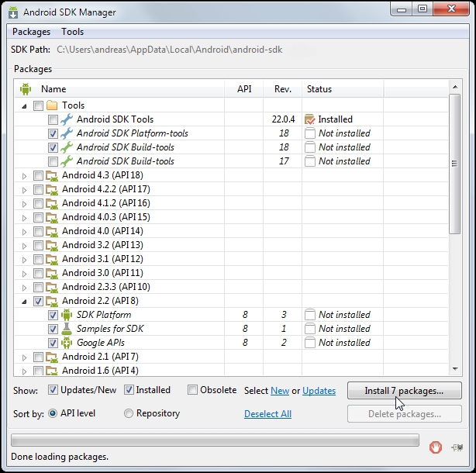Enable the Obsolete show filter
476x473 pixels.
click(x=192, y=390)
